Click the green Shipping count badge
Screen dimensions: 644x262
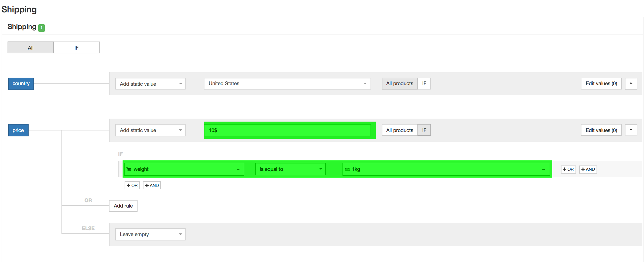42,28
